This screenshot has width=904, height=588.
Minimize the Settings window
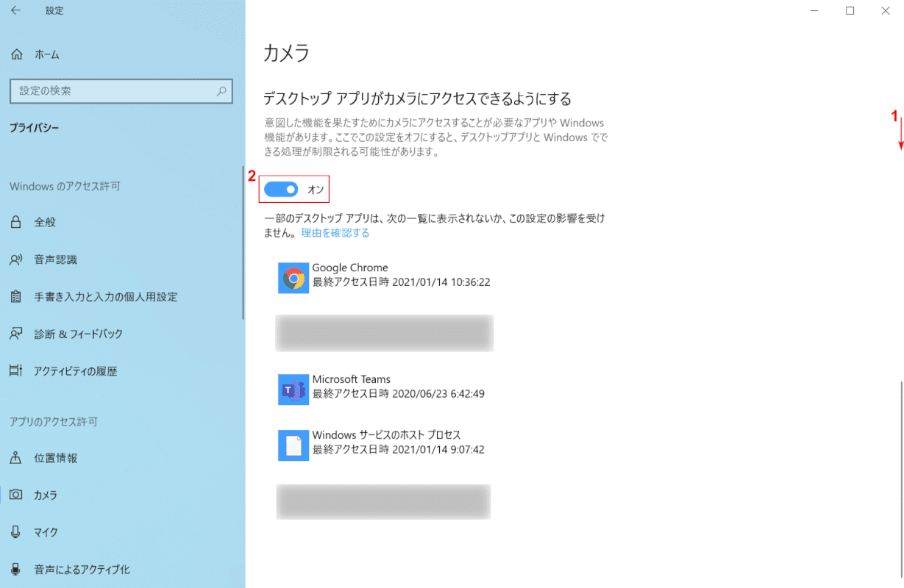[814, 10]
